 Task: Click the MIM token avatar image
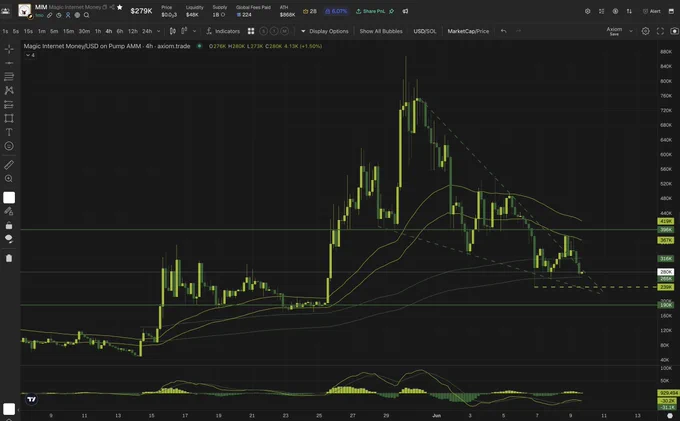[x=24, y=10]
